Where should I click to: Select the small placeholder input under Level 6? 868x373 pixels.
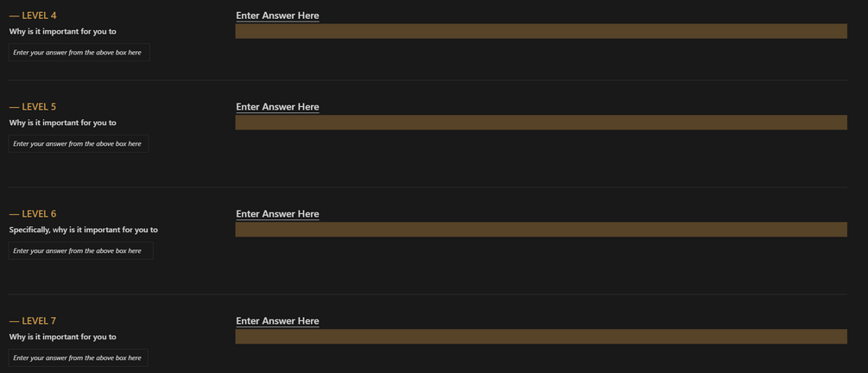click(80, 251)
